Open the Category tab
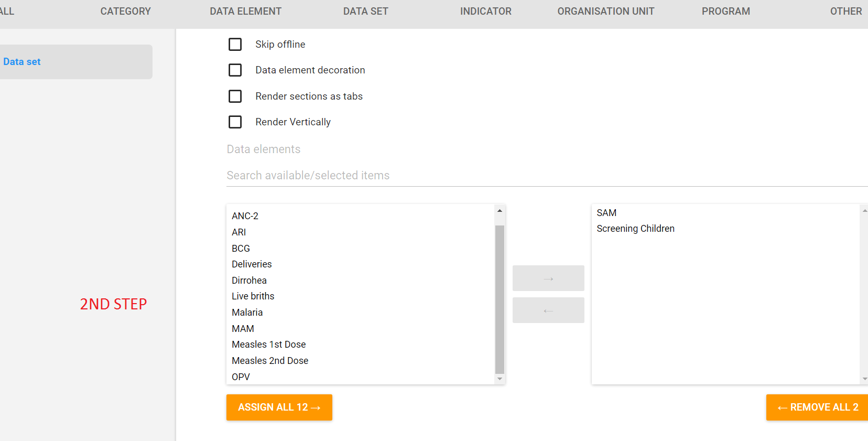Image resolution: width=868 pixels, height=441 pixels. tap(125, 12)
